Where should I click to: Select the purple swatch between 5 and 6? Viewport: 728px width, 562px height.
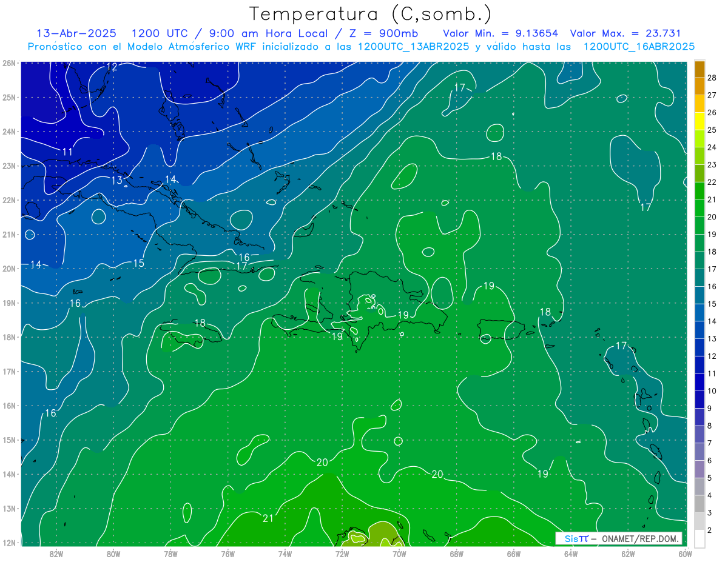[x=699, y=469]
